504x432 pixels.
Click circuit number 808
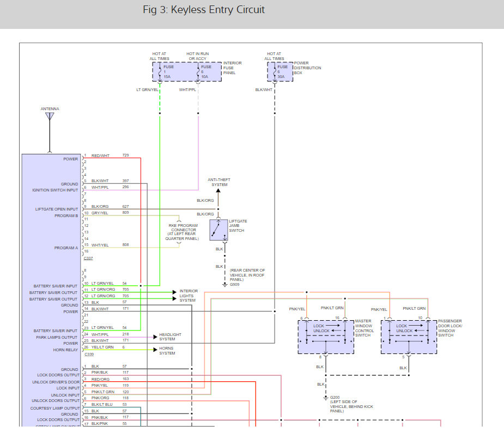125,245
